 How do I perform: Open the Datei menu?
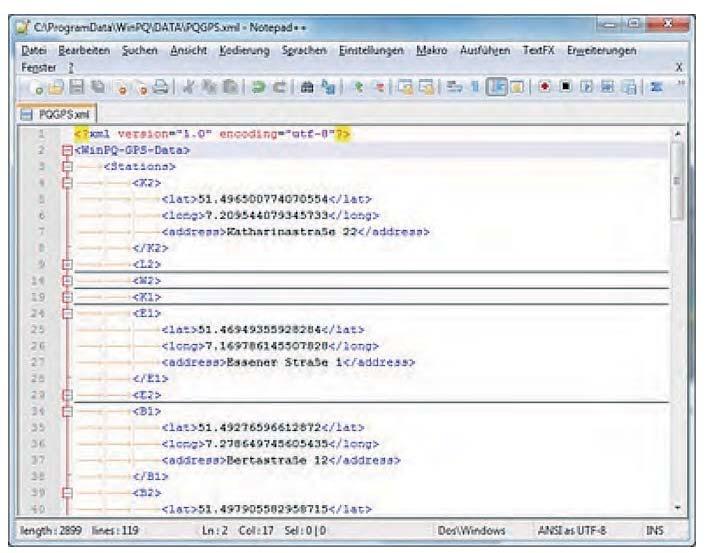34,50
